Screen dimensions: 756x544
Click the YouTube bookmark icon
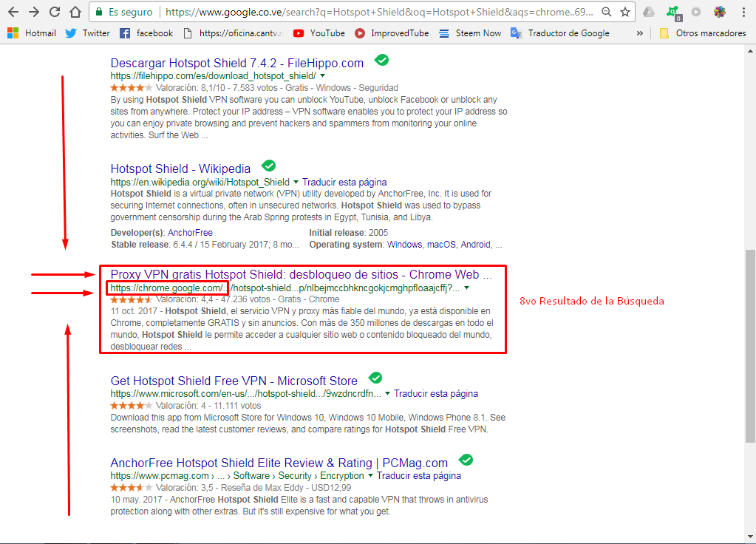coord(299,33)
